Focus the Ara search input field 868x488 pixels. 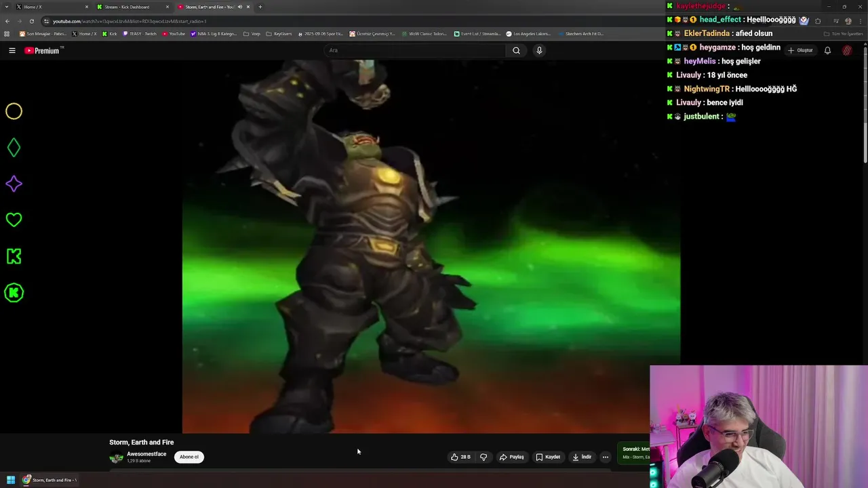click(415, 50)
